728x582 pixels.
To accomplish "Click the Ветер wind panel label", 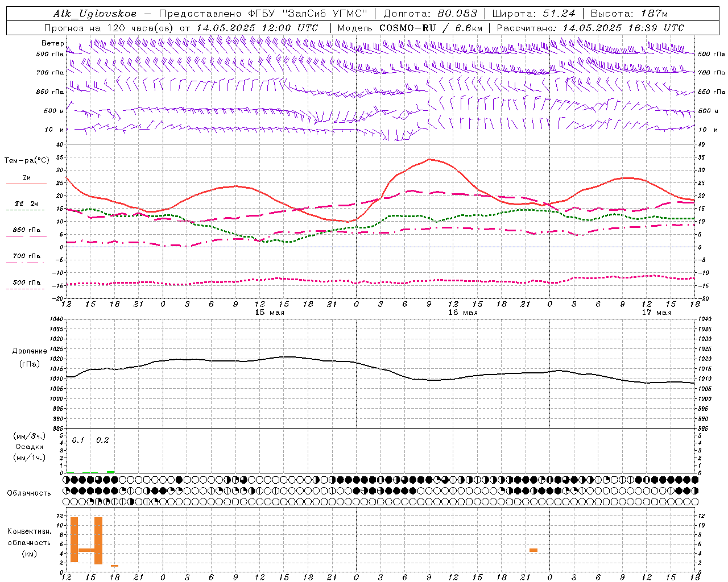I will [x=52, y=43].
